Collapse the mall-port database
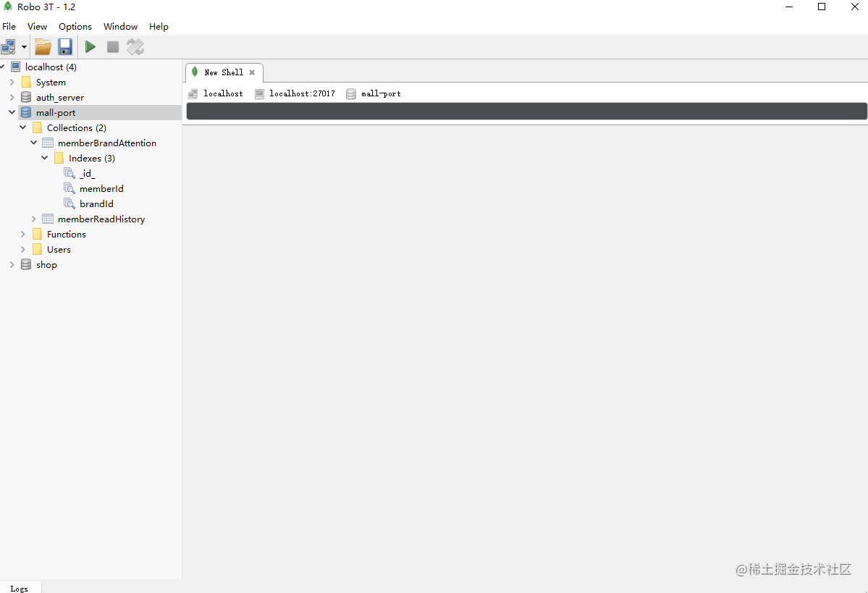Image resolution: width=868 pixels, height=593 pixels. 12,112
